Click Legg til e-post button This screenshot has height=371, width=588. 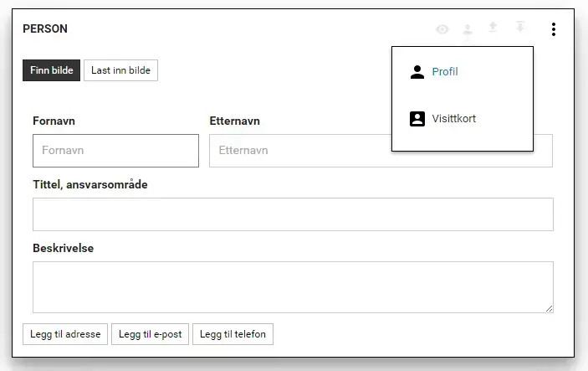[150, 334]
